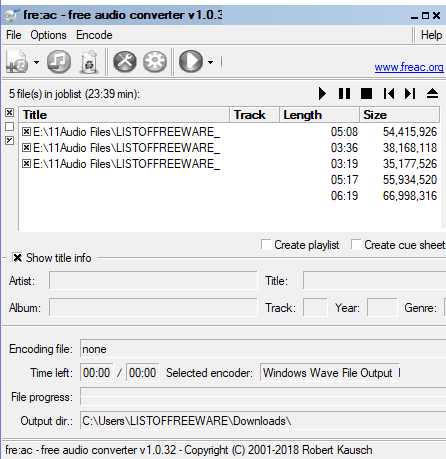Open general settings wrench icon
Screen dimensions: 446x459
coord(125,62)
